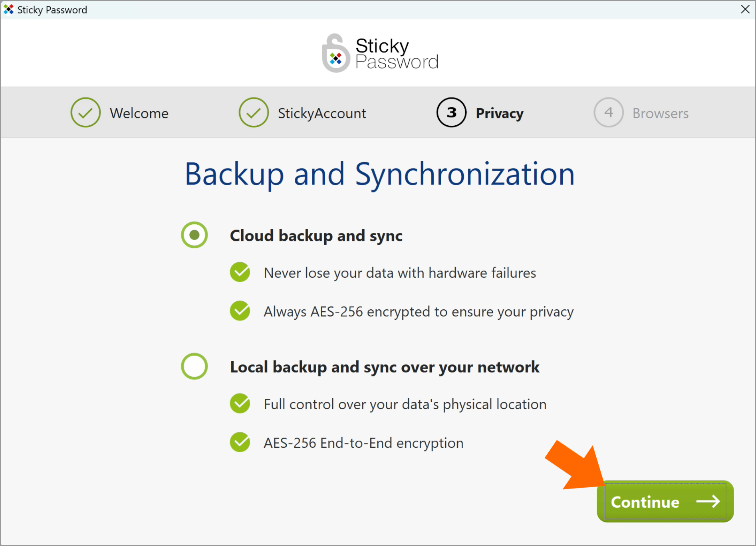Click the Sticky Password logo wordmark

(397, 53)
